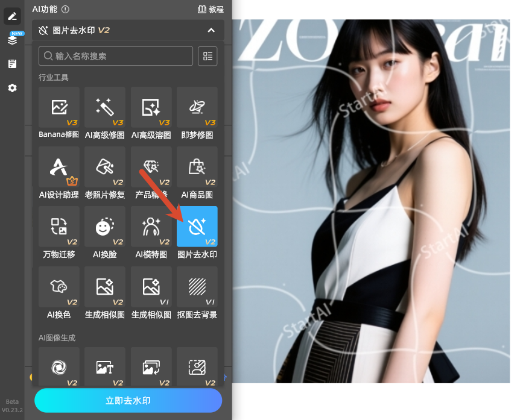Collapse the 图片去水印 V2 dropdown header
The height and width of the screenshot is (420, 526).
211,30
